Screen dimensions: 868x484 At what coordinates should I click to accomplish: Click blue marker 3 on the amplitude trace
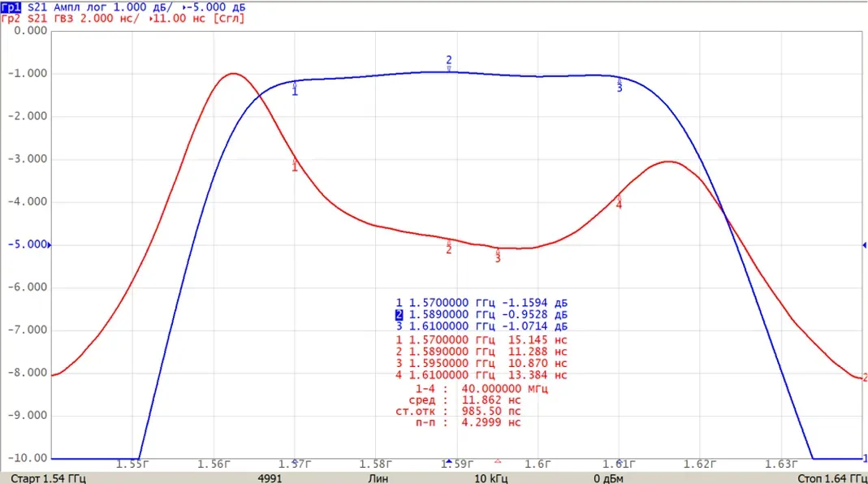pyautogui.click(x=620, y=85)
